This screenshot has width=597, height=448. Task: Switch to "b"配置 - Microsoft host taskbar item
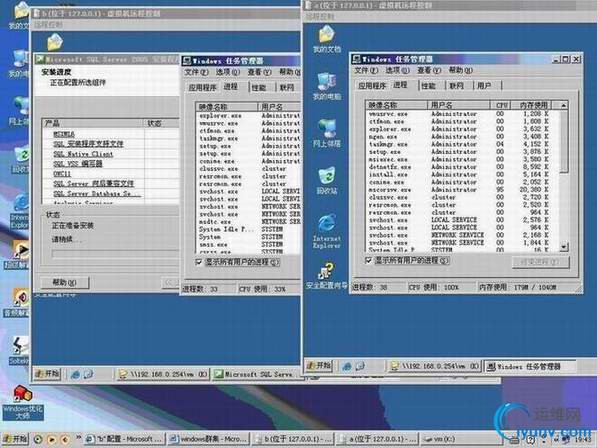[125, 439]
